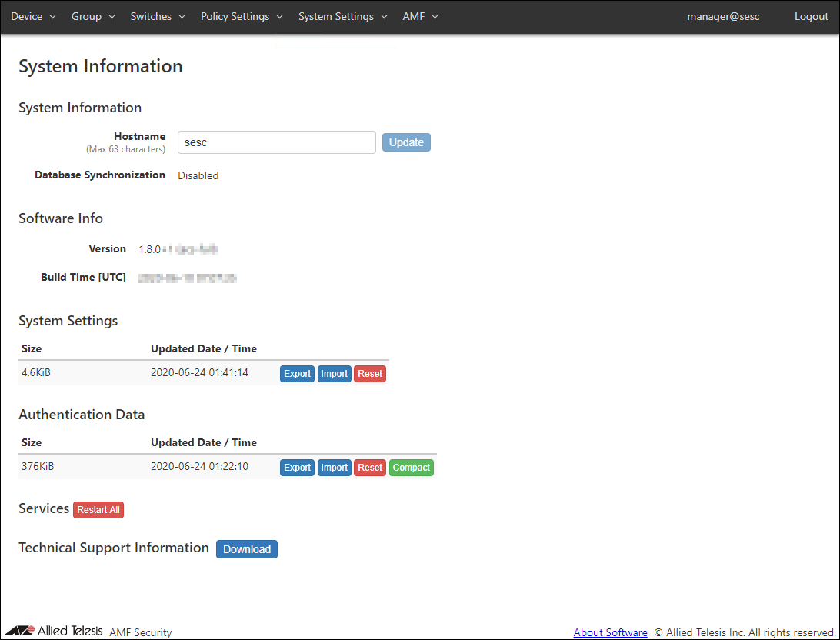Image resolution: width=840 pixels, height=640 pixels.
Task: Compact the Authentication Data
Action: (x=412, y=468)
